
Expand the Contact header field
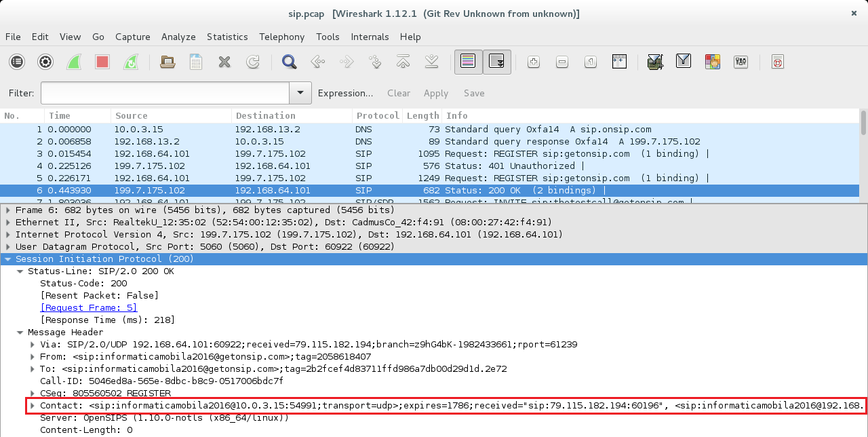(32, 405)
